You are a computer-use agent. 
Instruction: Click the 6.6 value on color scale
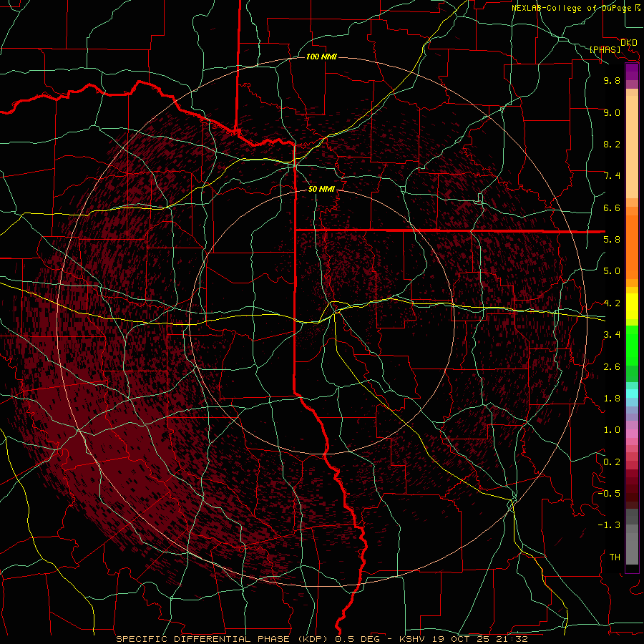612,208
